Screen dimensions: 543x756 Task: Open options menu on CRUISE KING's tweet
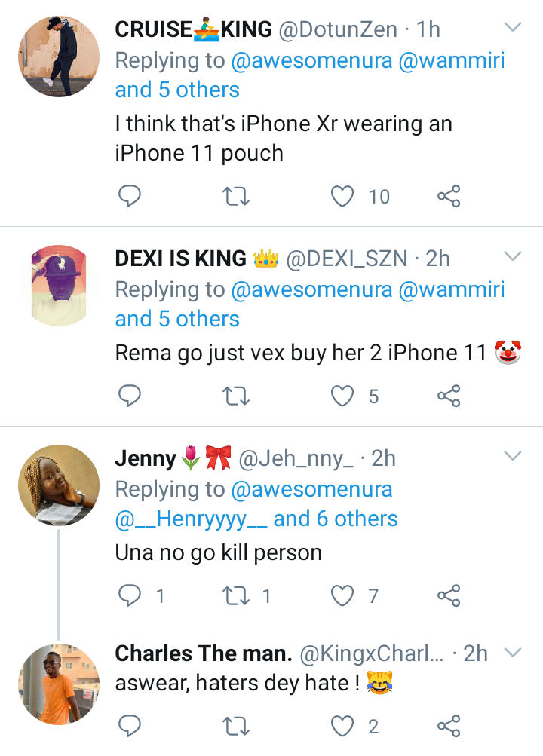(513, 29)
